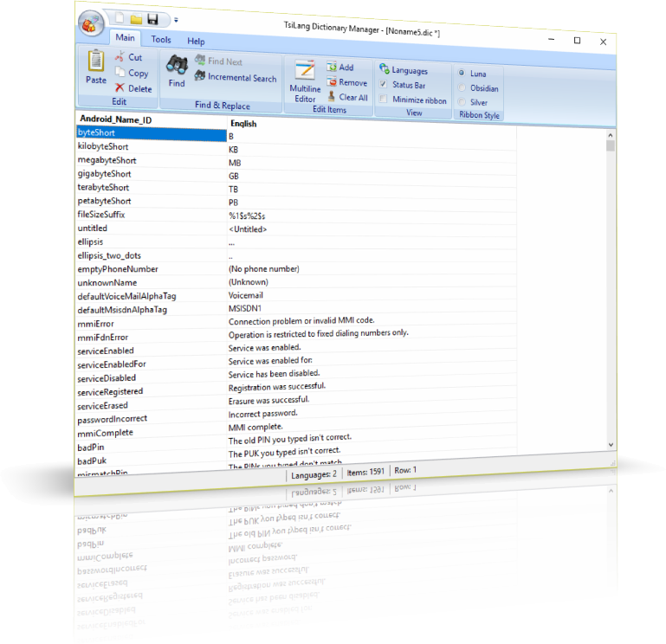666x644 pixels.
Task: Select the megabyteShort entry
Action: click(x=152, y=160)
